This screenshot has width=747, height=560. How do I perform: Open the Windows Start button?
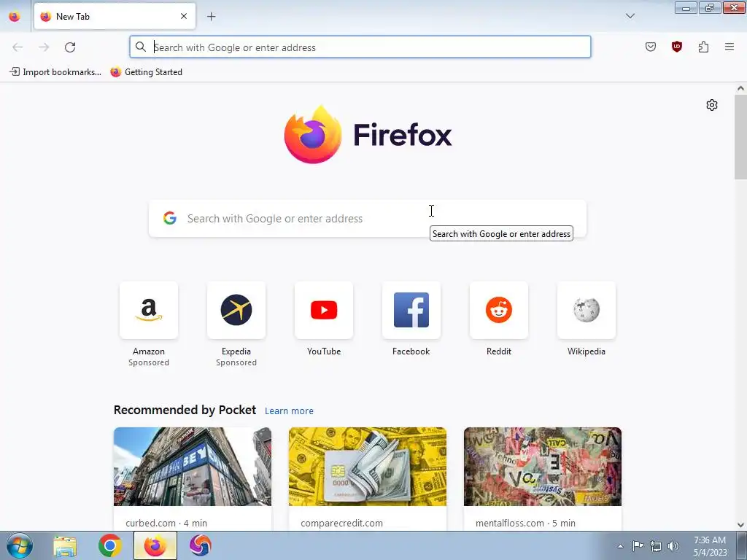tap(19, 545)
